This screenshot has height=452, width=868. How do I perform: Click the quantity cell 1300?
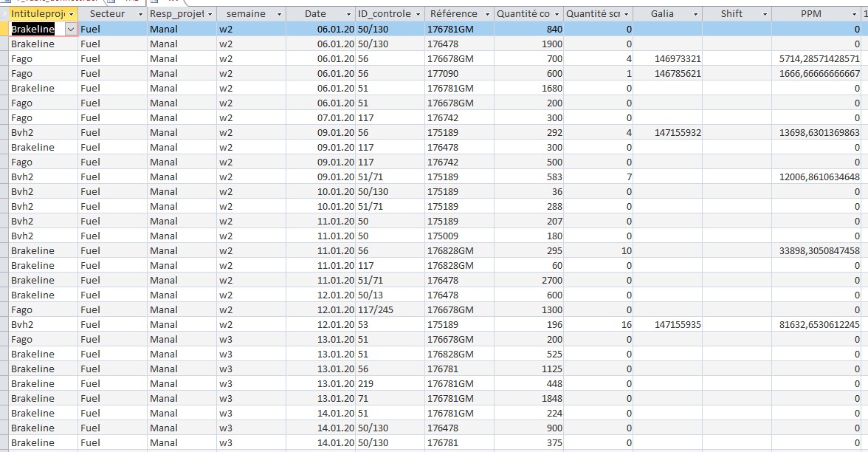pyautogui.click(x=528, y=309)
